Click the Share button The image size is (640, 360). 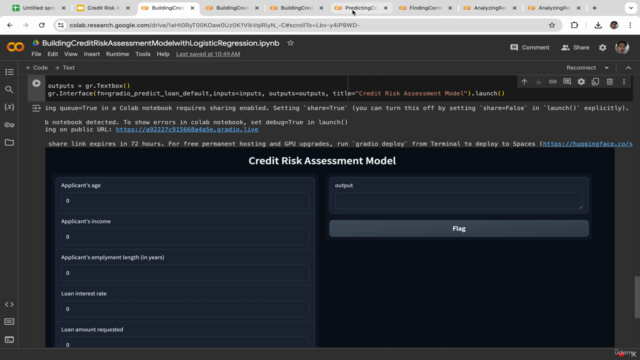coord(575,47)
